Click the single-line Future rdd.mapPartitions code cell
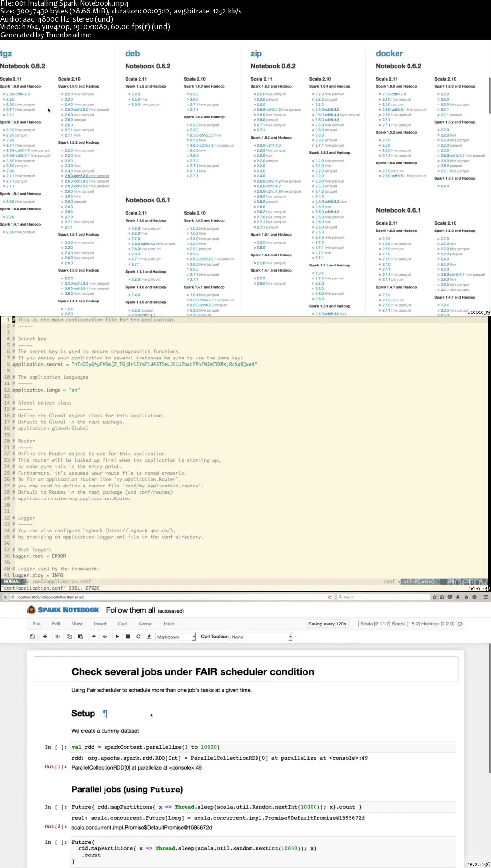The image size is (491, 868). [x=263, y=807]
